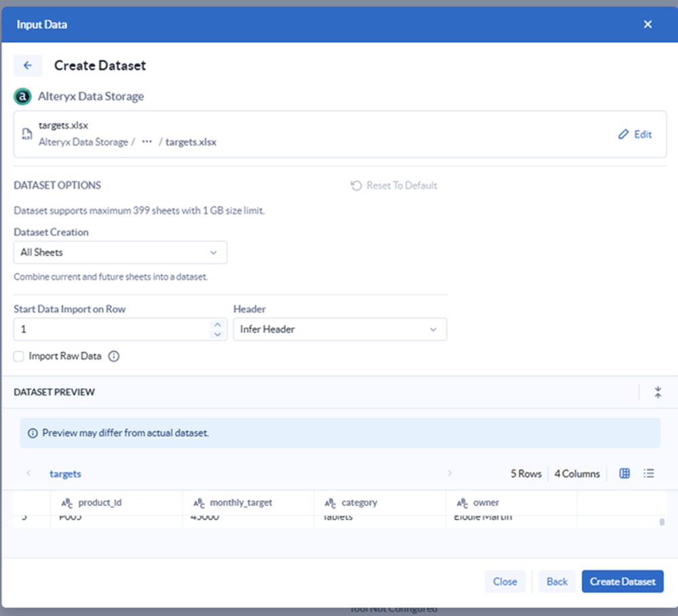
Task: Click the string type icon on category
Action: [x=331, y=503]
